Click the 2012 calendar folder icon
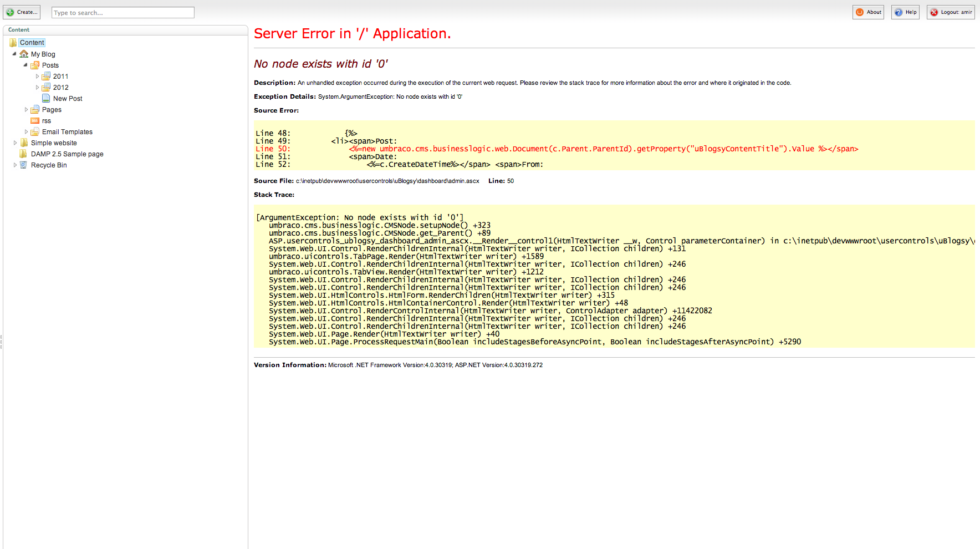This screenshot has height=549, width=980. click(x=46, y=87)
